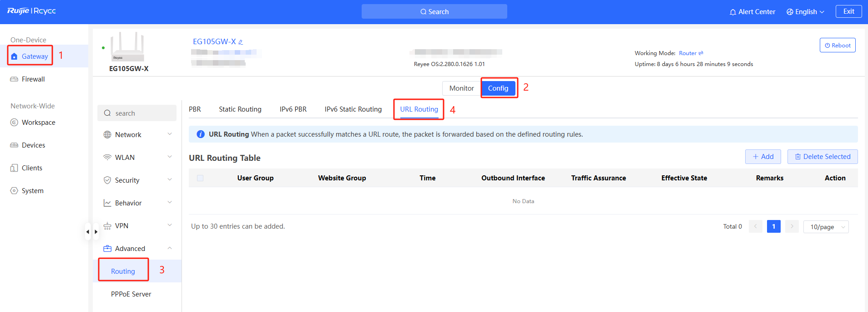Tick the select-all checkbox in table header
Image resolution: width=868 pixels, height=312 pixels.
click(200, 178)
